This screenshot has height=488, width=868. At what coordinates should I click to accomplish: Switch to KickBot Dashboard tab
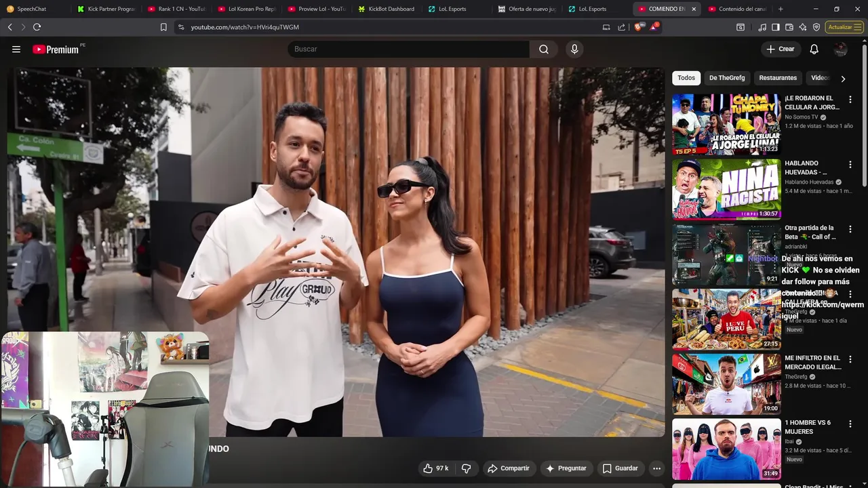click(387, 9)
